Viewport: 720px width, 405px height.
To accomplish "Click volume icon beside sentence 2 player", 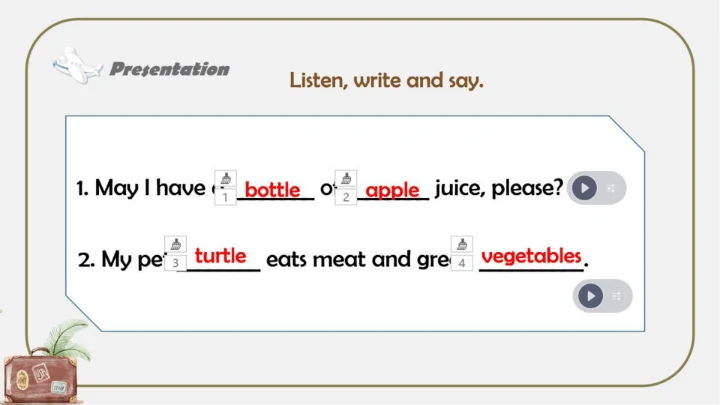I will pyautogui.click(x=617, y=296).
